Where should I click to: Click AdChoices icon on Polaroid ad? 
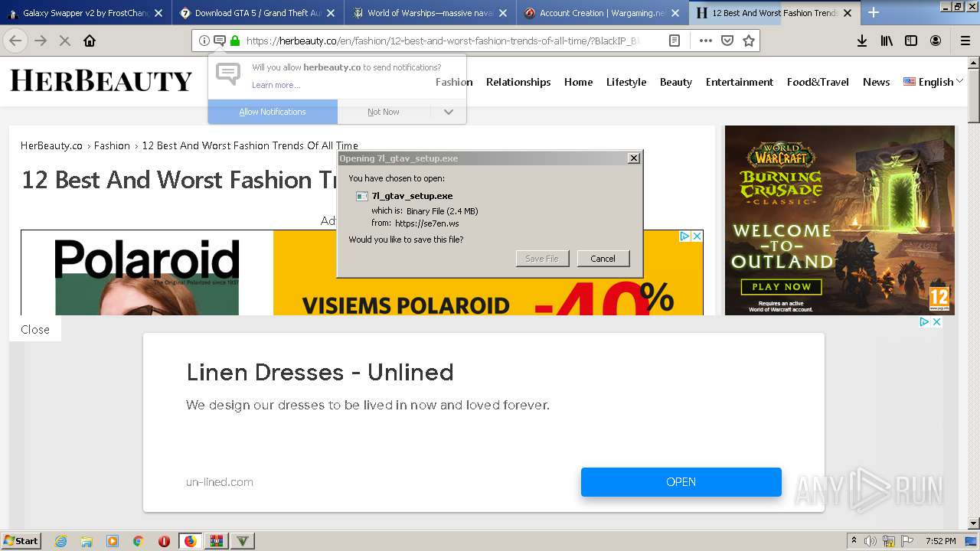coord(685,236)
